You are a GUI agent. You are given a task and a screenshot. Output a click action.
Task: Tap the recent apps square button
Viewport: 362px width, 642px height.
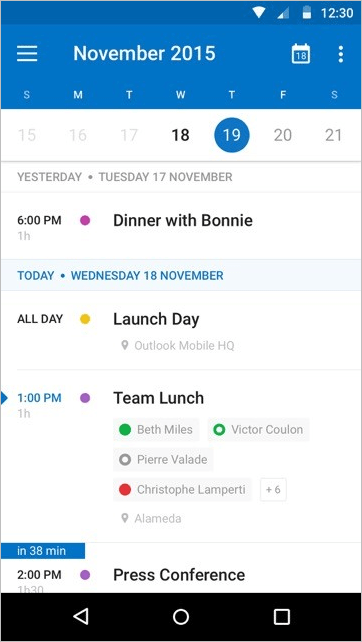(x=282, y=616)
